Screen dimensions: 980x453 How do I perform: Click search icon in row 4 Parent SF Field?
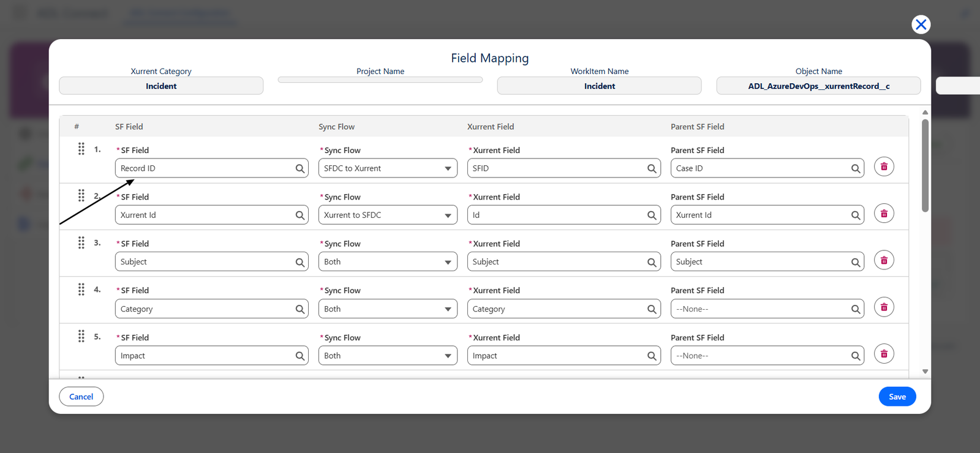856,309
